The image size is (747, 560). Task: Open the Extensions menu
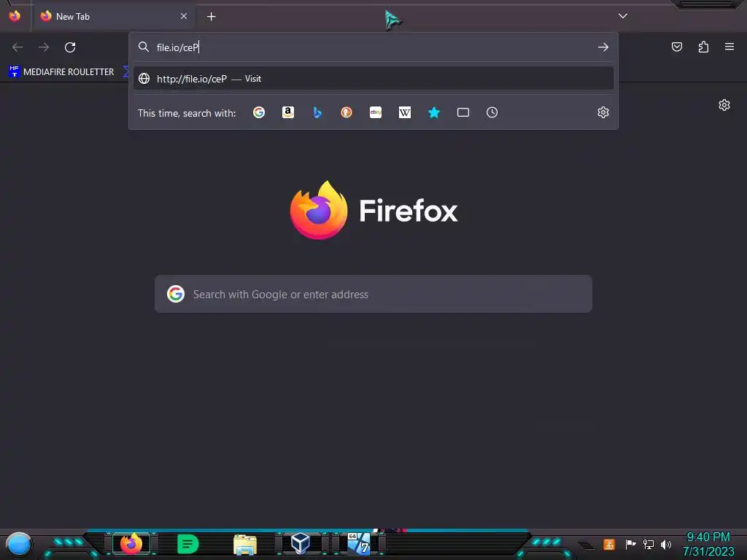tap(703, 47)
